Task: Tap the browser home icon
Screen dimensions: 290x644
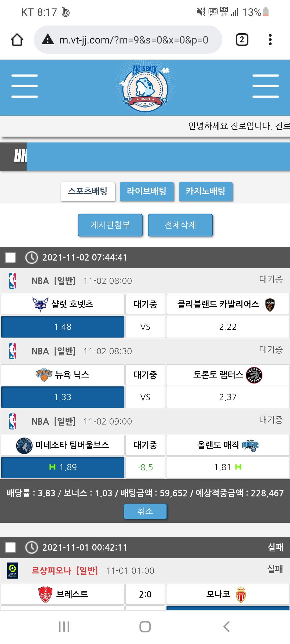Action: coord(17,40)
